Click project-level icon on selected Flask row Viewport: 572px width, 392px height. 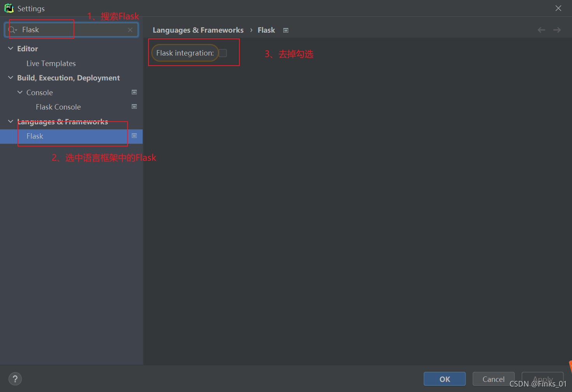click(x=134, y=136)
